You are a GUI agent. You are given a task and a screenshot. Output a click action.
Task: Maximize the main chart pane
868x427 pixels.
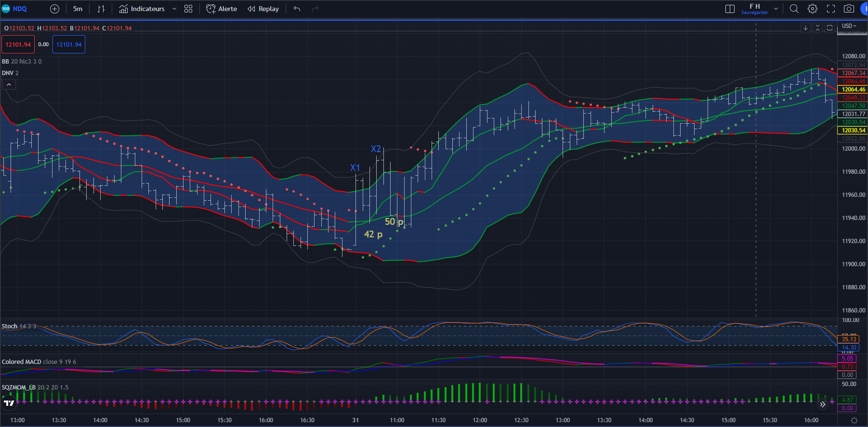(829, 28)
